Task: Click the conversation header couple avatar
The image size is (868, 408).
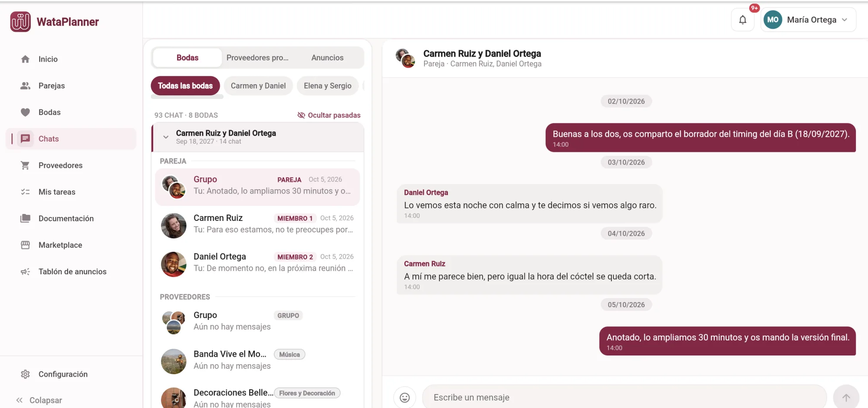Action: click(x=405, y=58)
